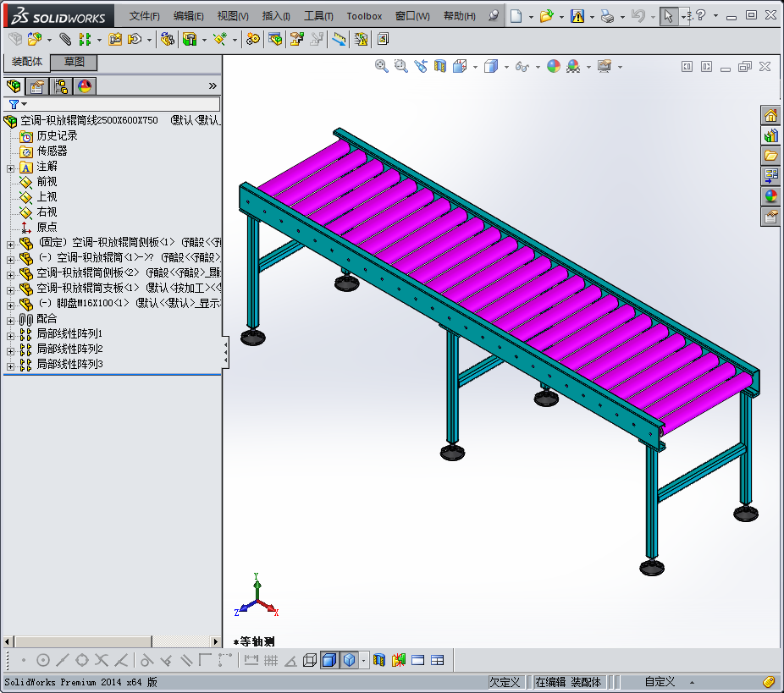Click the Zoom to Area icon

(x=401, y=67)
